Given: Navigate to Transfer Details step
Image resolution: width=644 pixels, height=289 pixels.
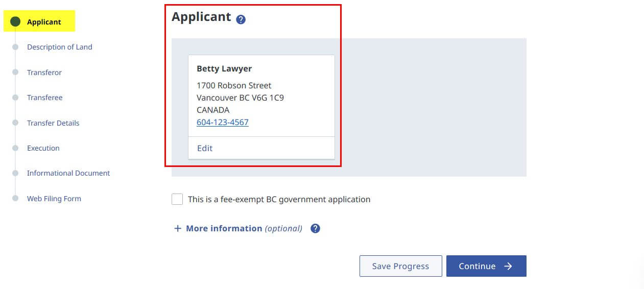Looking at the screenshot, I should 53,123.
